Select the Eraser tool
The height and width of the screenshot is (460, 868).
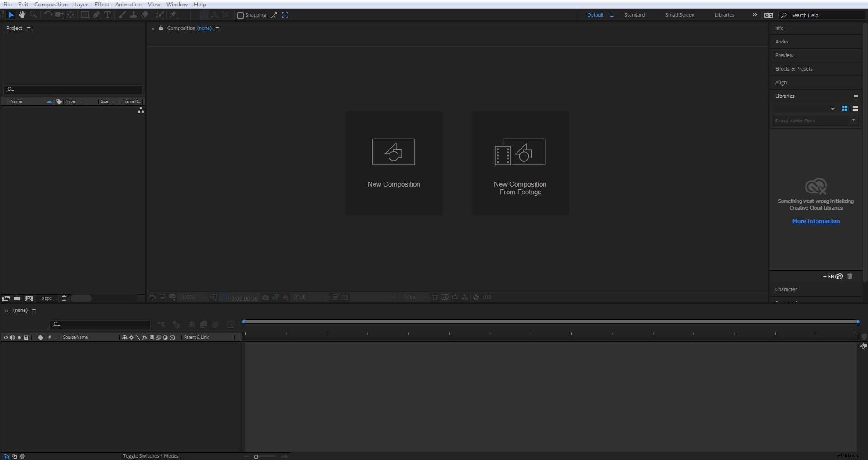pyautogui.click(x=144, y=15)
